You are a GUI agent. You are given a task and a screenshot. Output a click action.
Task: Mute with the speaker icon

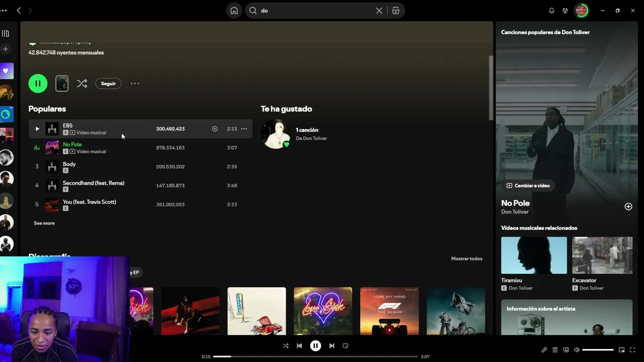tap(577, 350)
